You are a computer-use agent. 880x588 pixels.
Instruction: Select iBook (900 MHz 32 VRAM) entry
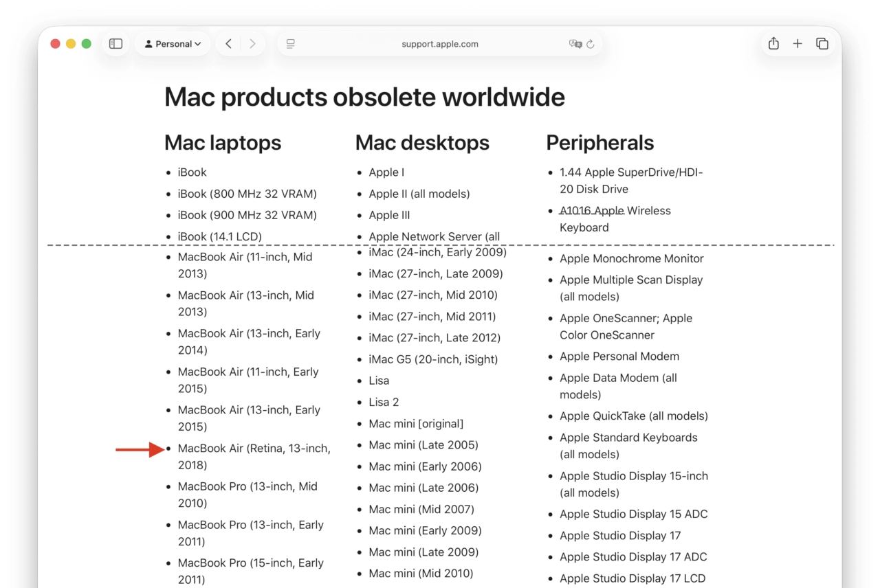247,215
